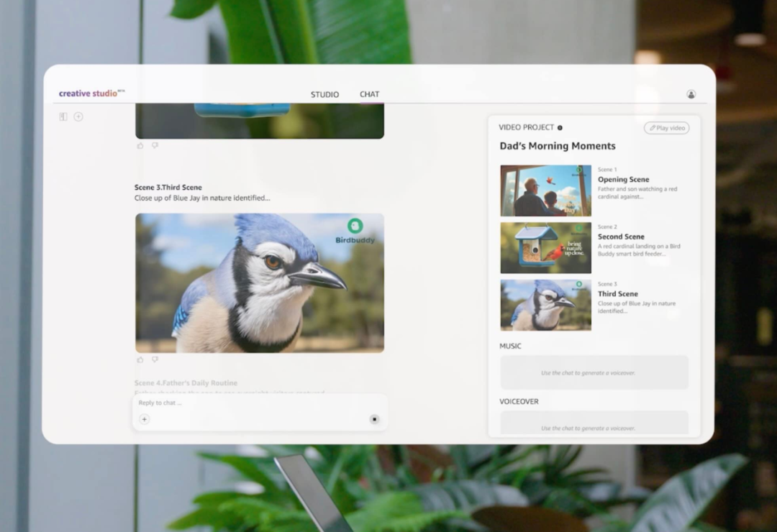Click the Music placeholder box
The width and height of the screenshot is (777, 532).
tap(594, 372)
